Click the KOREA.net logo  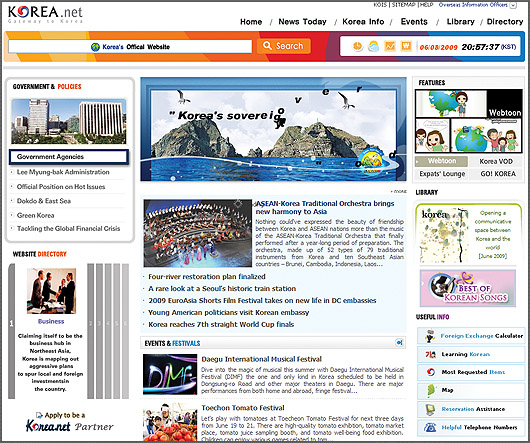click(x=45, y=14)
